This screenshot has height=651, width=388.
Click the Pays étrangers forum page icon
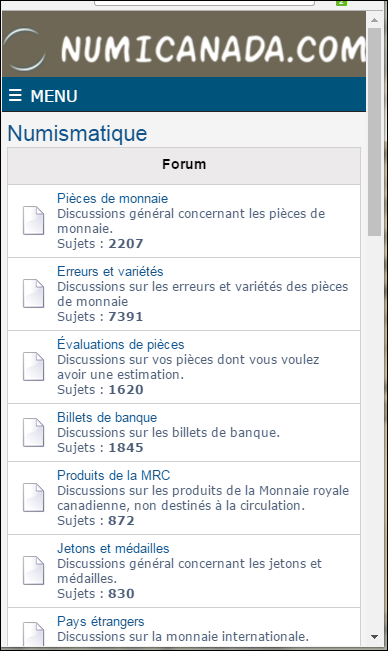click(x=34, y=634)
